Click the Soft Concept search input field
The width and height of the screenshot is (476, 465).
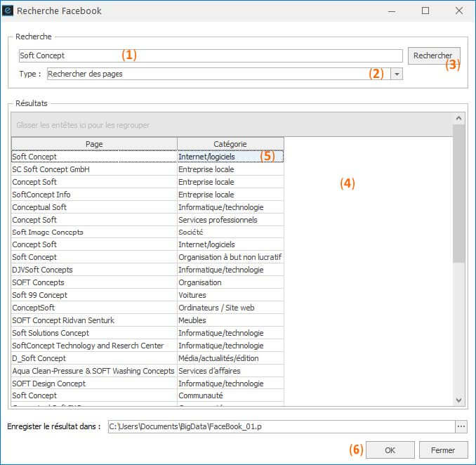(x=211, y=55)
